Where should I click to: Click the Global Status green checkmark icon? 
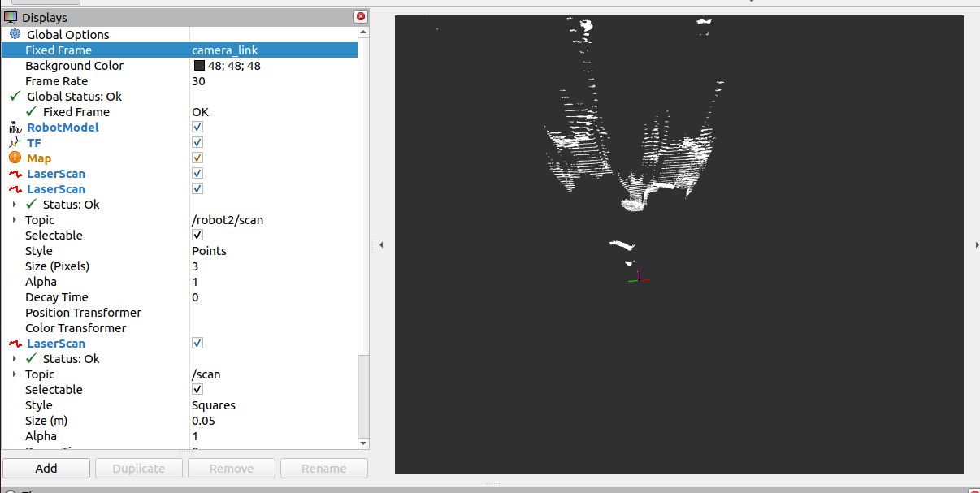15,96
